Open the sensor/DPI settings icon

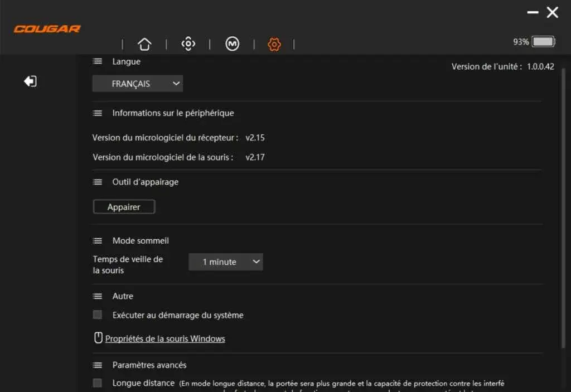(x=188, y=43)
